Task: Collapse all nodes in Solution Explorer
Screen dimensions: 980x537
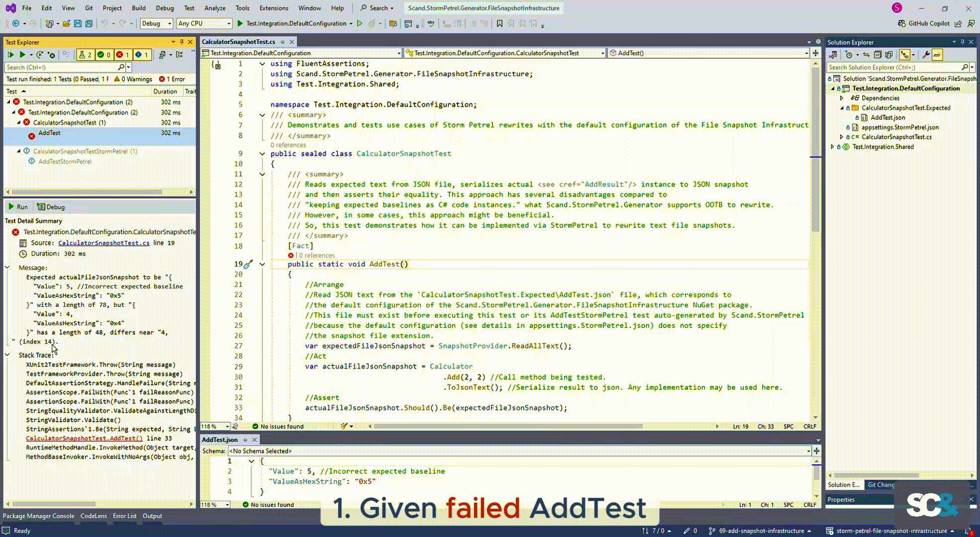Action: click(878, 55)
